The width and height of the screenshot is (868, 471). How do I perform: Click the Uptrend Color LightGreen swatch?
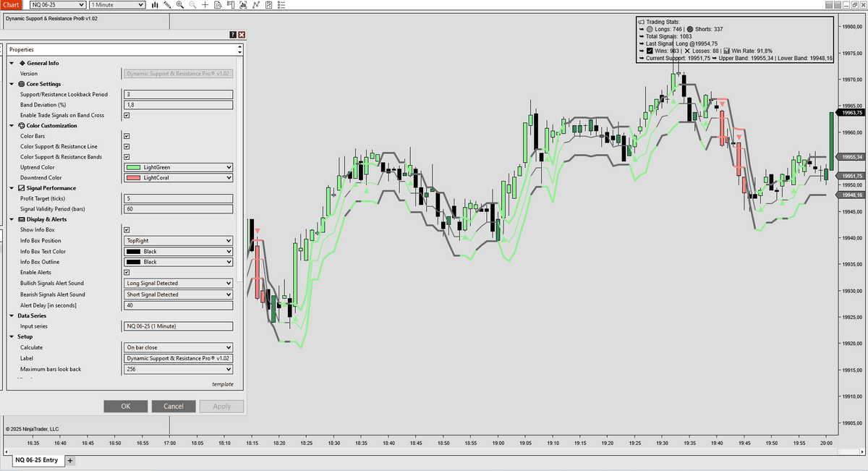coord(133,167)
